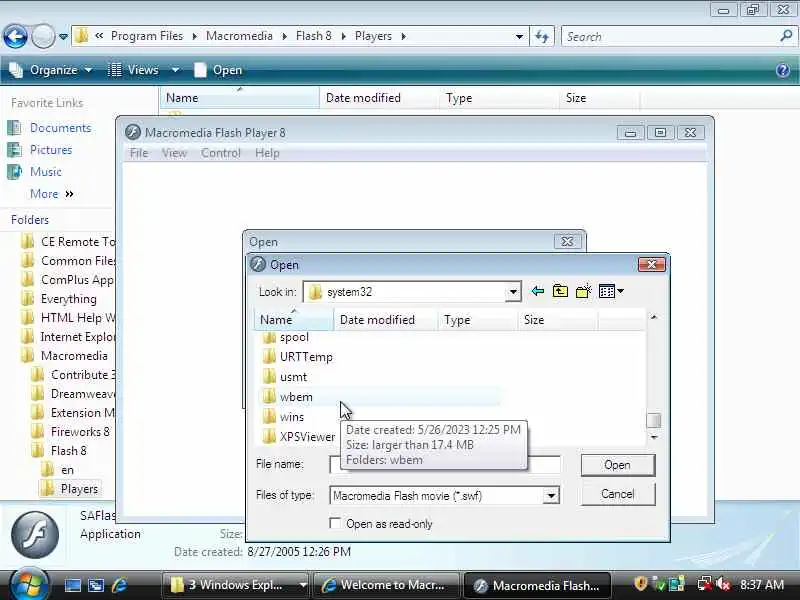Sort dialog list by Name column

click(x=294, y=320)
